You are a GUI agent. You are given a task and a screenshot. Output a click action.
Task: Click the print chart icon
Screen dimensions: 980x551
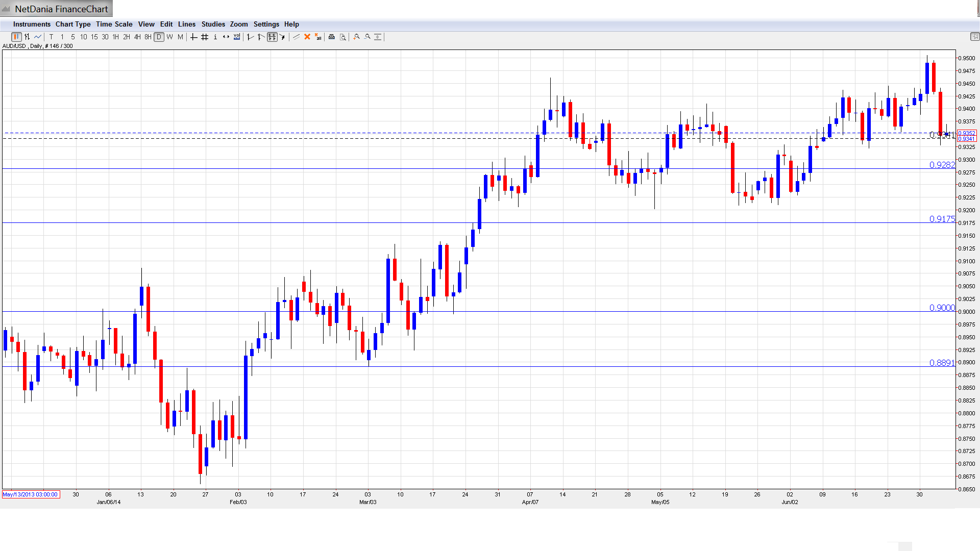coord(332,37)
